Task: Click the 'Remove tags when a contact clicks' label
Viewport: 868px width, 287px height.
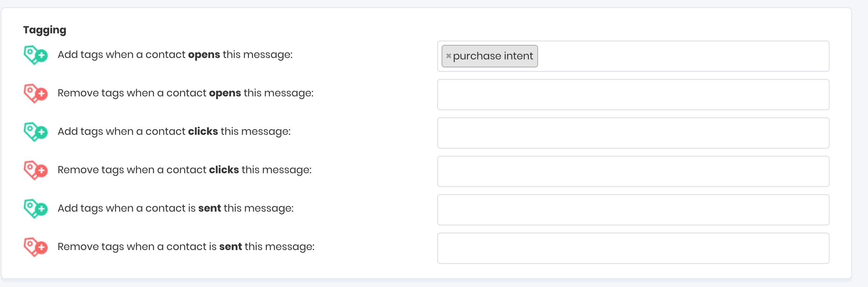Action: pos(184,170)
